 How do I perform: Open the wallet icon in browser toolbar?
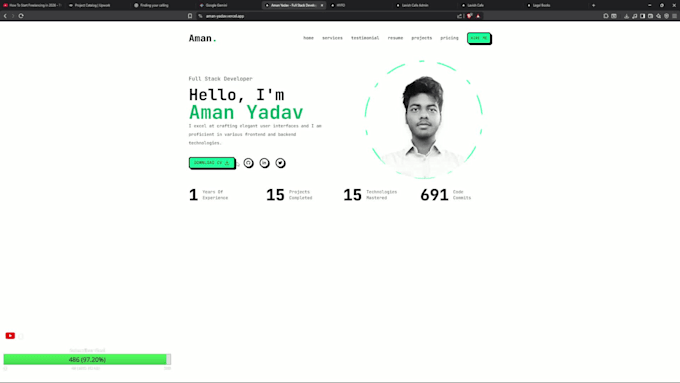pos(651,16)
